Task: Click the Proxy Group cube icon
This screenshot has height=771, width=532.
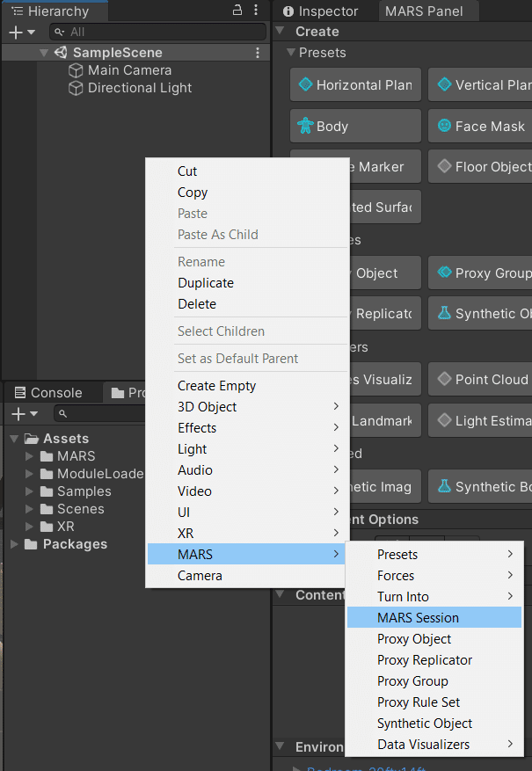Action: [444, 273]
